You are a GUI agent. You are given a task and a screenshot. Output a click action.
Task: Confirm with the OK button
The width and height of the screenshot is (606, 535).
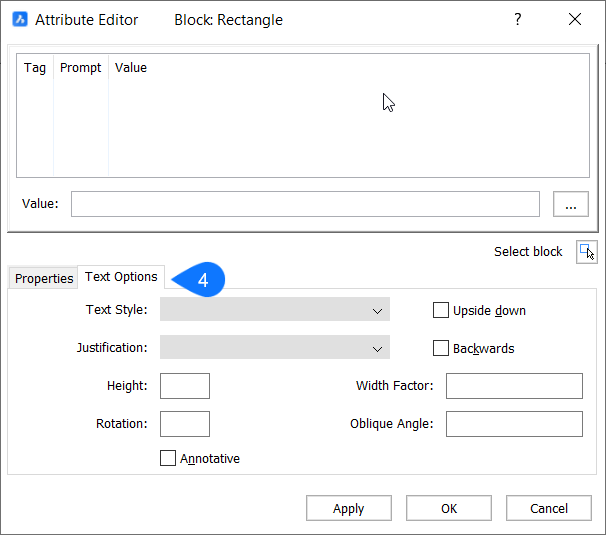click(x=449, y=508)
